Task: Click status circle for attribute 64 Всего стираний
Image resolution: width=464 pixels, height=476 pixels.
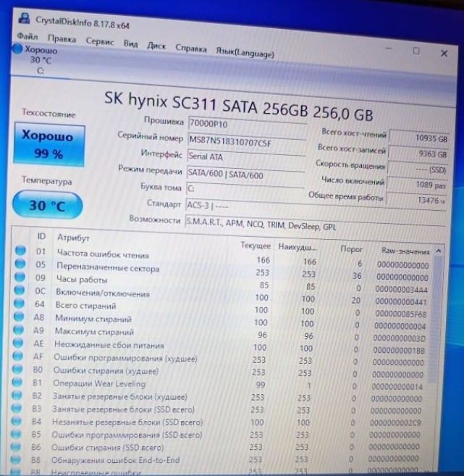Action: (19, 303)
